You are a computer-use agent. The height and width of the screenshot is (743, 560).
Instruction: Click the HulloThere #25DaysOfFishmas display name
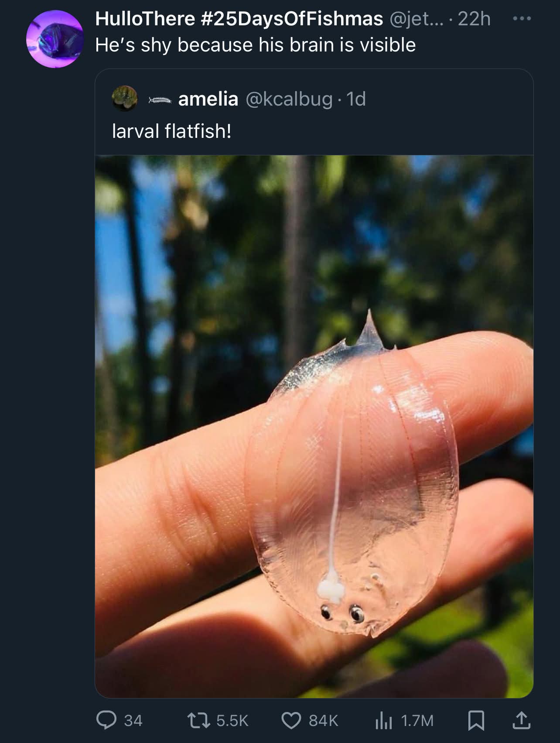[239, 19]
